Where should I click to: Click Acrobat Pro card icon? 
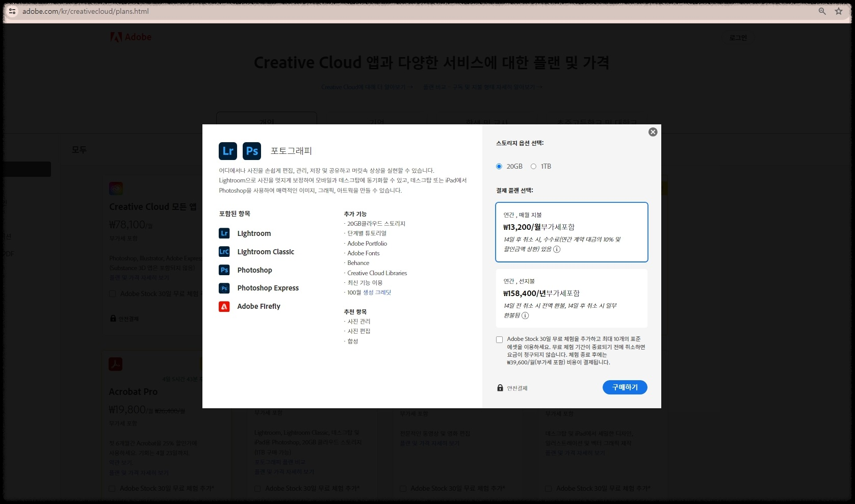click(115, 364)
